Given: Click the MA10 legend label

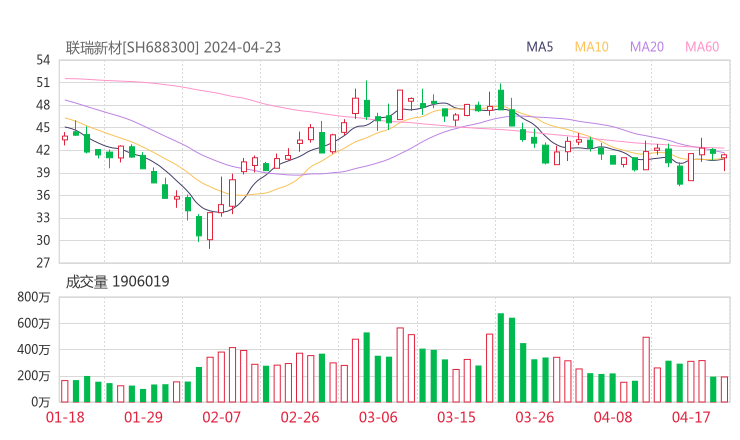Looking at the screenshot, I should coord(591,47).
